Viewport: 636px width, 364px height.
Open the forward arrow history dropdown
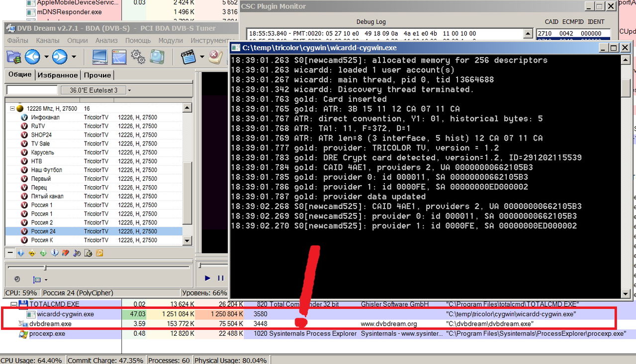pyautogui.click(x=74, y=57)
